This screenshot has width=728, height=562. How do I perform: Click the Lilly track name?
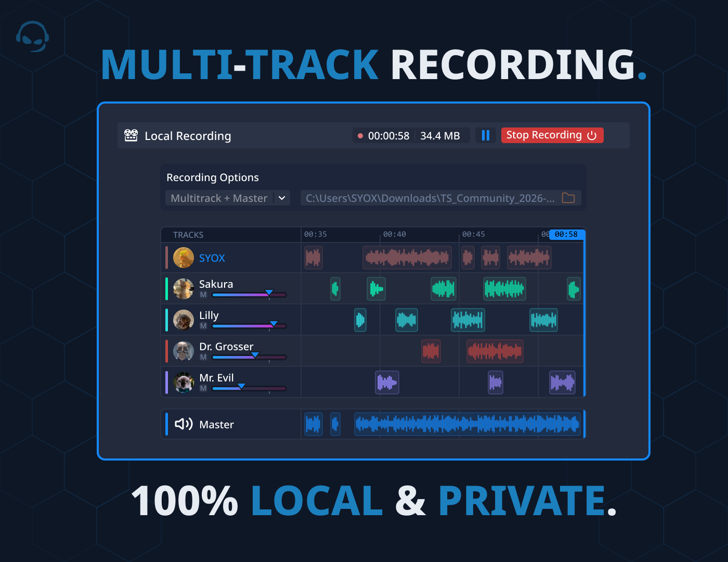209,315
